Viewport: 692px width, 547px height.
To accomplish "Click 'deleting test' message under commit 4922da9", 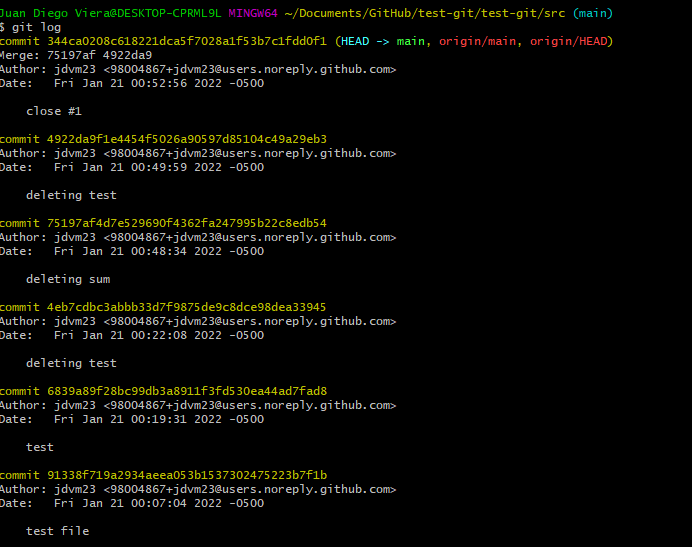I will [x=71, y=195].
